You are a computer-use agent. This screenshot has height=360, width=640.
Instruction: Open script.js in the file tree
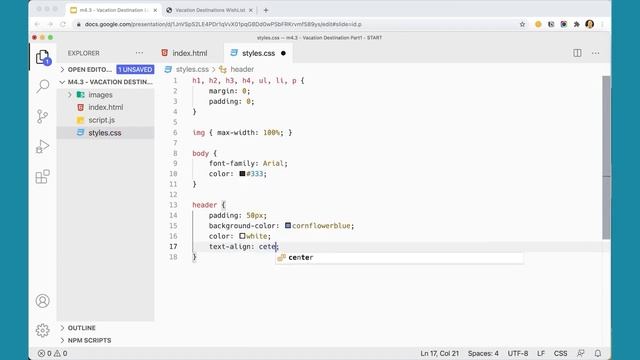102,120
